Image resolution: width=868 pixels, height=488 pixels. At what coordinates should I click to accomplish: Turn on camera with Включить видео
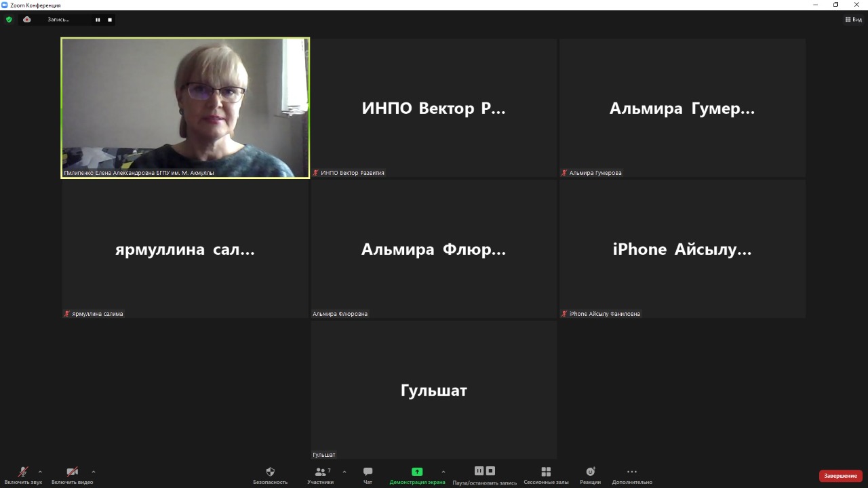(72, 472)
